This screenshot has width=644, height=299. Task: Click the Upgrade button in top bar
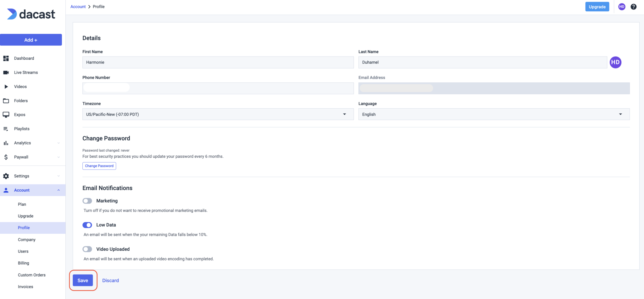click(x=597, y=7)
